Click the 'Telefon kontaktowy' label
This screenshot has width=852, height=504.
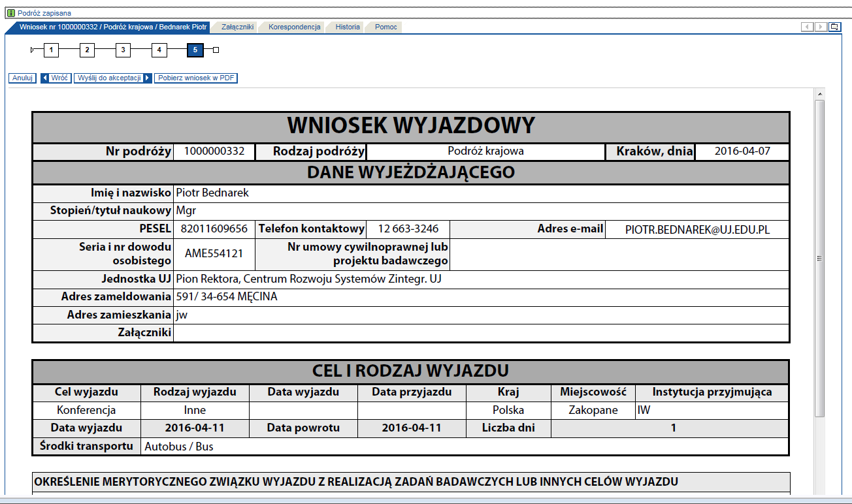[x=312, y=228]
